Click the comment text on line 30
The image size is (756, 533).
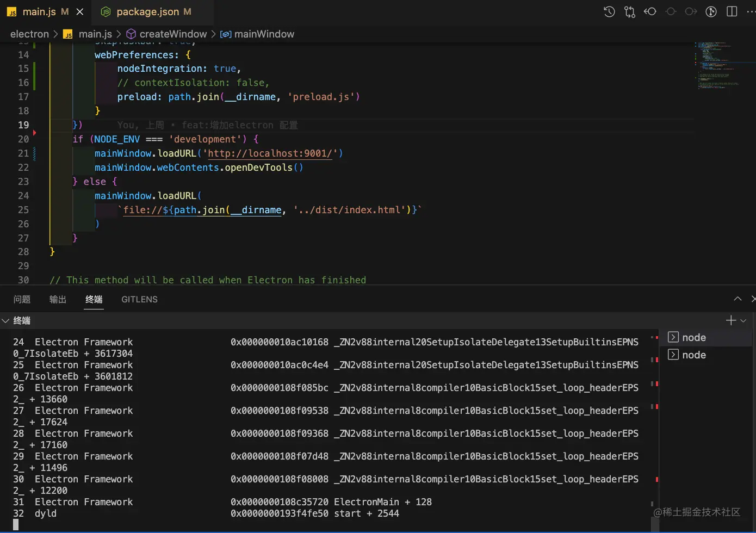208,280
